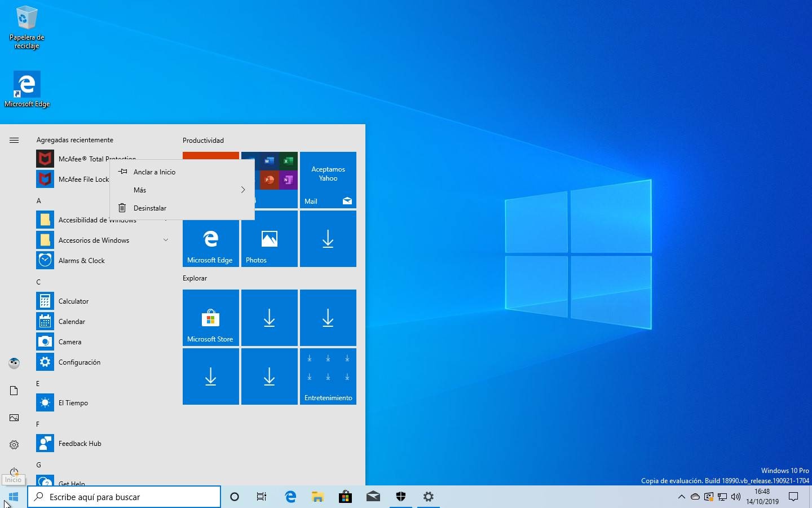Open the Entretenimiento folder tile

pos(328,376)
